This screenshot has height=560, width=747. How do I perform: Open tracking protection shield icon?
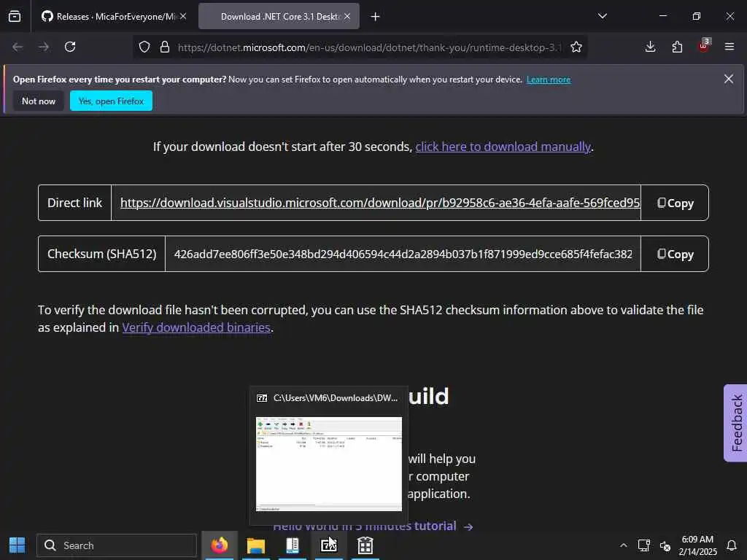[x=144, y=47]
